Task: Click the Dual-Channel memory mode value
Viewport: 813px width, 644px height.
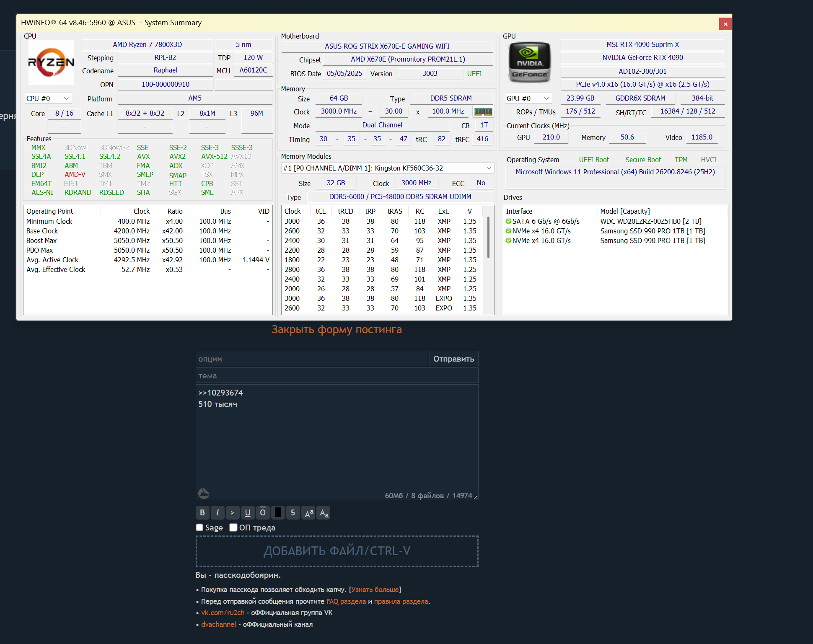Action: tap(382, 125)
